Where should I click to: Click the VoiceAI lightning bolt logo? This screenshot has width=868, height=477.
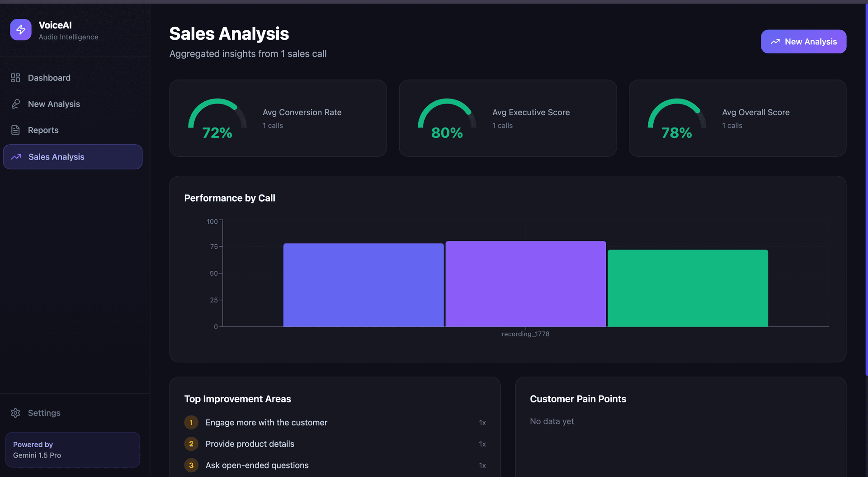[x=21, y=30]
